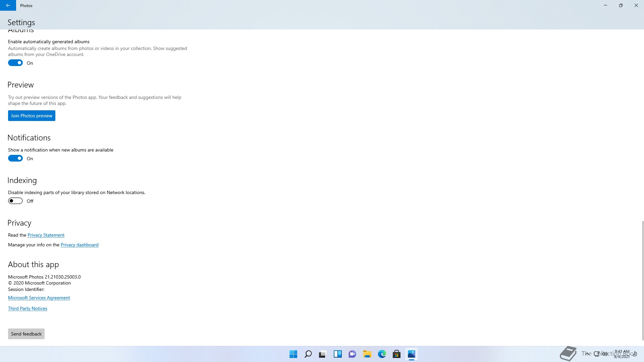This screenshot has width=644, height=362.
Task: Close the Photos window
Action: [x=636, y=5]
